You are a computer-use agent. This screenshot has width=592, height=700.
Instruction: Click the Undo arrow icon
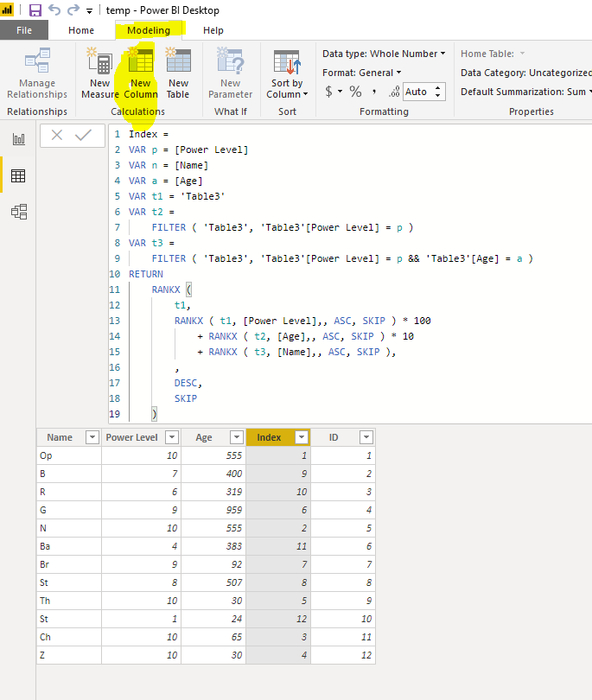click(54, 10)
